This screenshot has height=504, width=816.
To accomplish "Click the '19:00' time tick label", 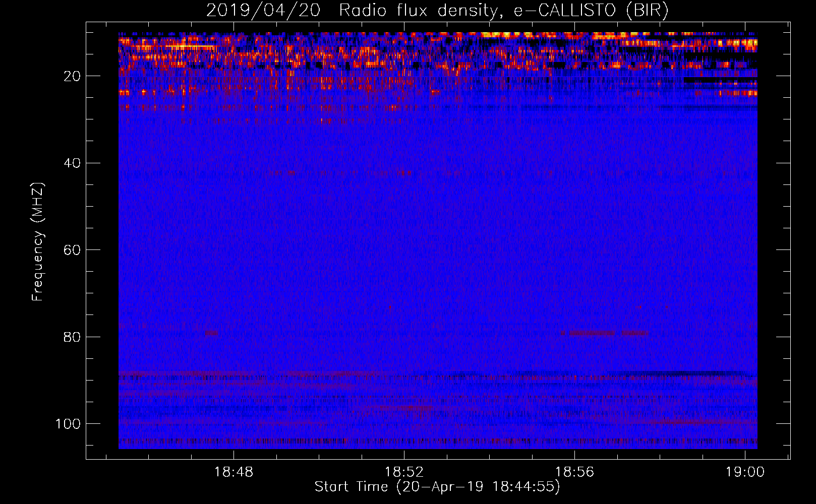I will point(745,472).
